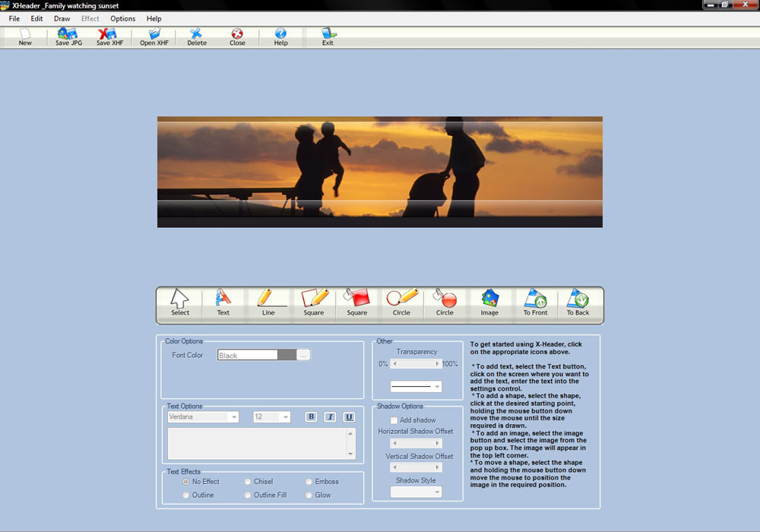Viewport: 760px width, 532px height.
Task: Select the filled red Square tool
Action: (356, 302)
